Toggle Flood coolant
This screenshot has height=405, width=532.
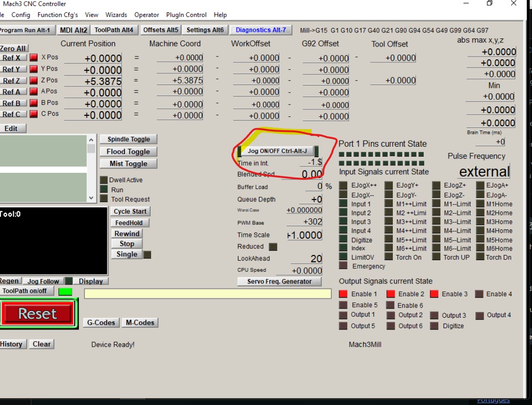[x=129, y=151]
